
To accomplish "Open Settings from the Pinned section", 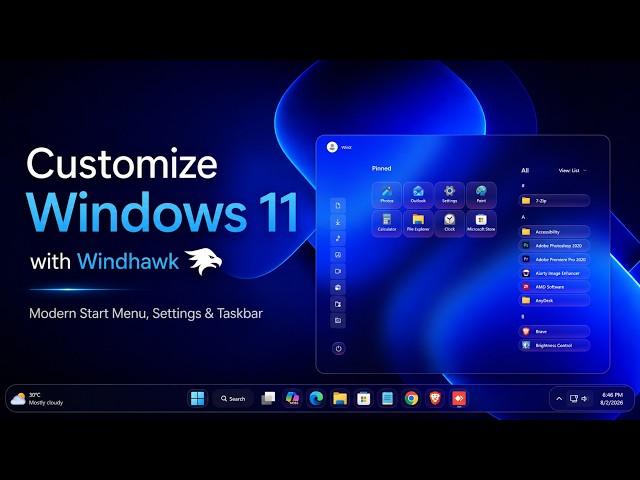I will [449, 194].
